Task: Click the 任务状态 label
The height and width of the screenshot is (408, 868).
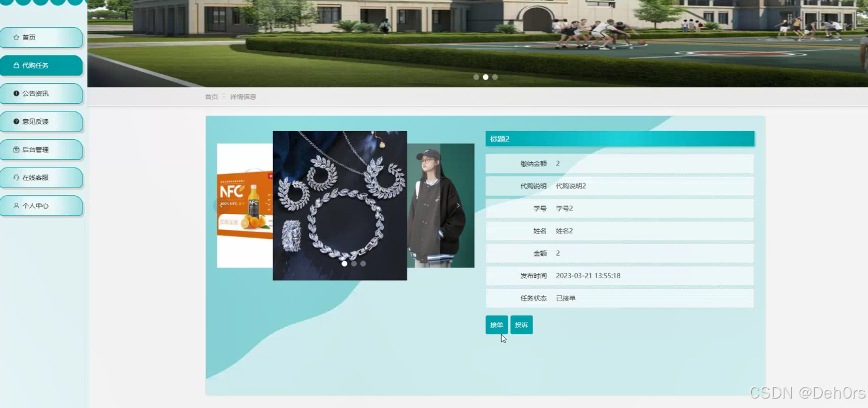Action: (x=533, y=298)
